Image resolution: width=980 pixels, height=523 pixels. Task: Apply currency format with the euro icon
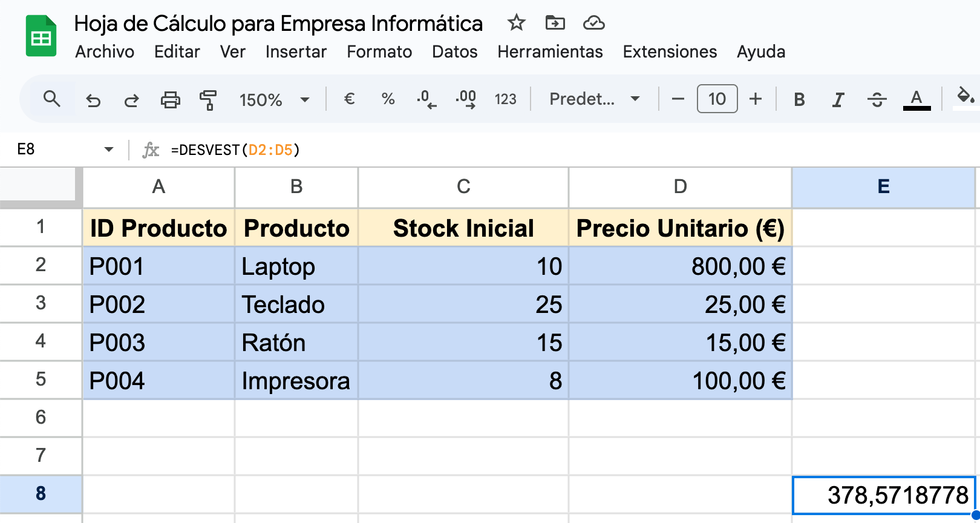pos(349,99)
